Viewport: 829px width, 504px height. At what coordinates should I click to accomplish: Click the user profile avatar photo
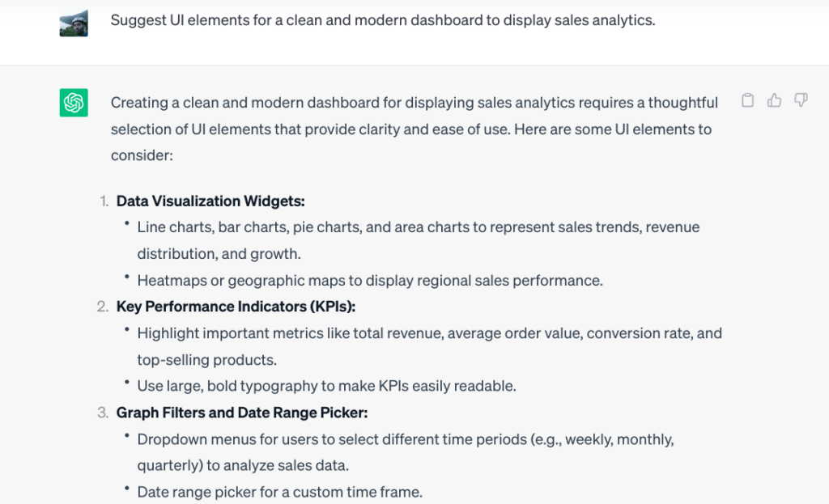[x=74, y=22]
